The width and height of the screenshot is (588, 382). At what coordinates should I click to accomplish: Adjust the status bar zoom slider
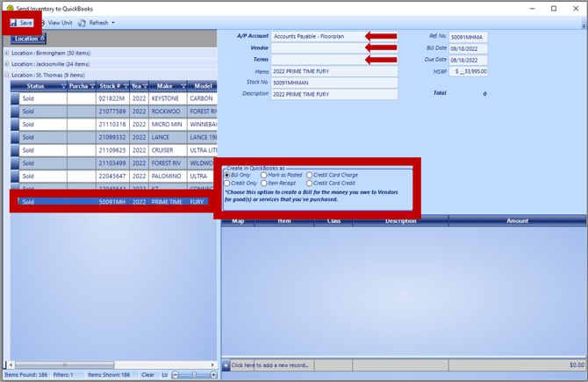click(x=194, y=374)
